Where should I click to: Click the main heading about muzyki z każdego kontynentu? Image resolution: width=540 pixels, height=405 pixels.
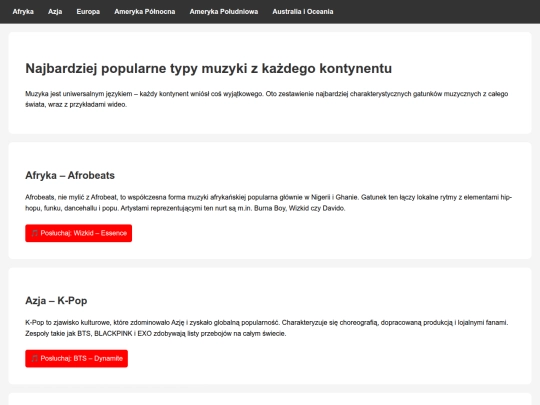pyautogui.click(x=209, y=69)
